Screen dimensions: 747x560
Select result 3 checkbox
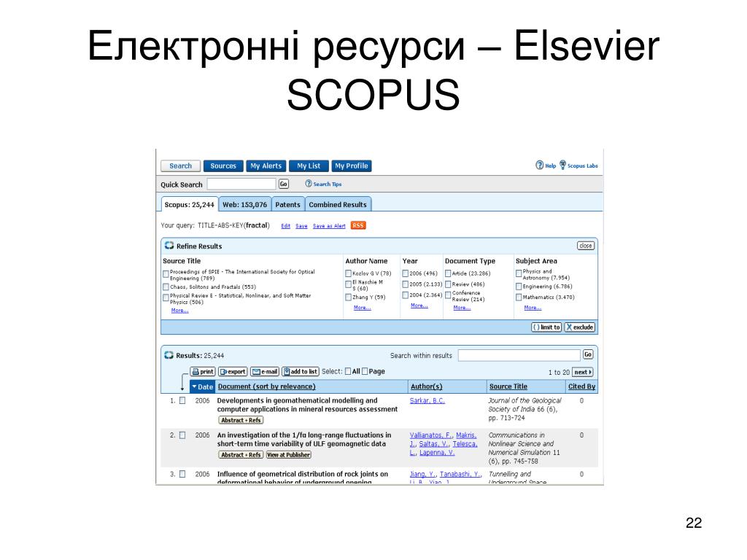[182, 474]
